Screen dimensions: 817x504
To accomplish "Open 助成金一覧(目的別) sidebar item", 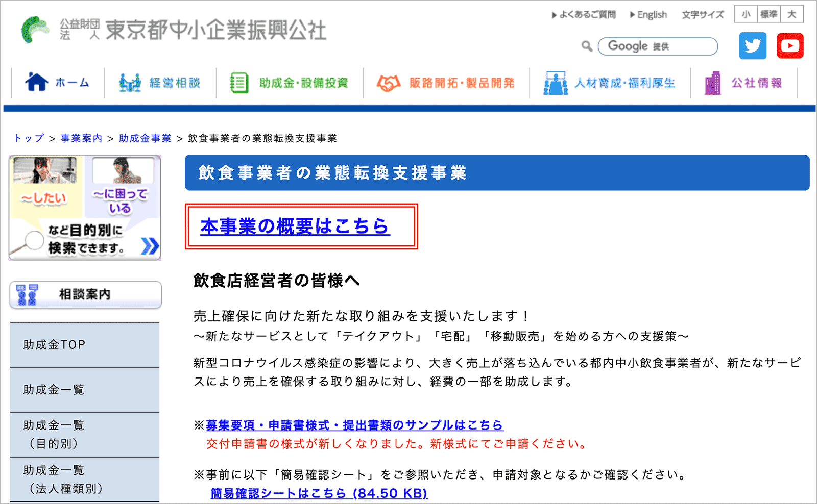I will click(x=85, y=435).
